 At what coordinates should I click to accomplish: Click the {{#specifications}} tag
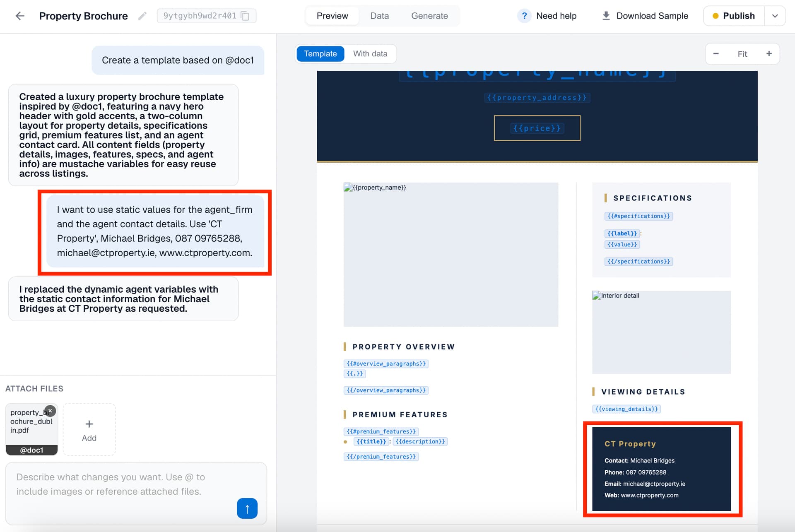(638, 216)
